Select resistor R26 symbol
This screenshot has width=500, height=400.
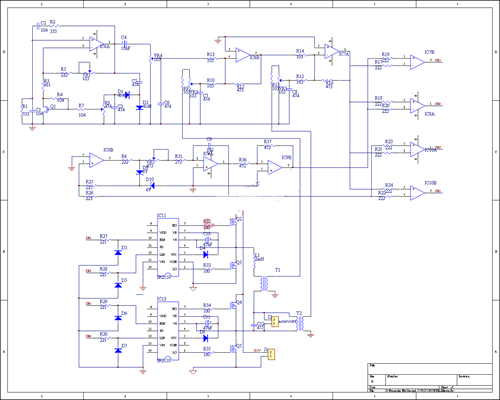pyautogui.click(x=90, y=197)
